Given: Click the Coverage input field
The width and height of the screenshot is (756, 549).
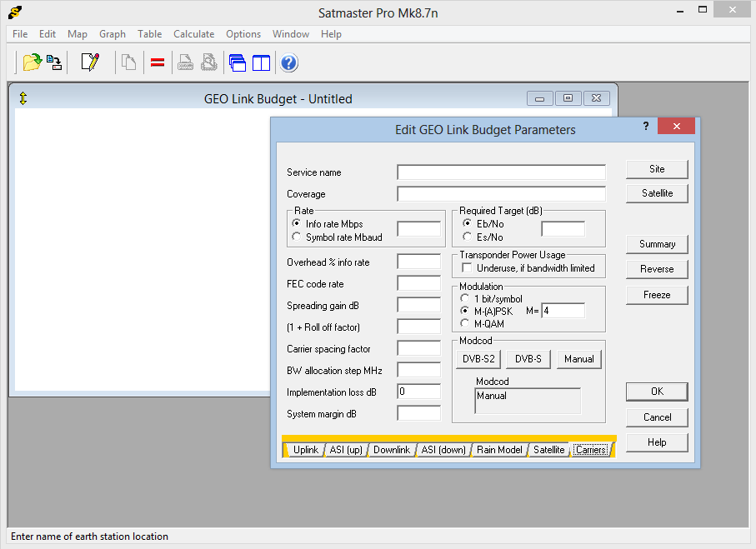Looking at the screenshot, I should click(x=502, y=194).
